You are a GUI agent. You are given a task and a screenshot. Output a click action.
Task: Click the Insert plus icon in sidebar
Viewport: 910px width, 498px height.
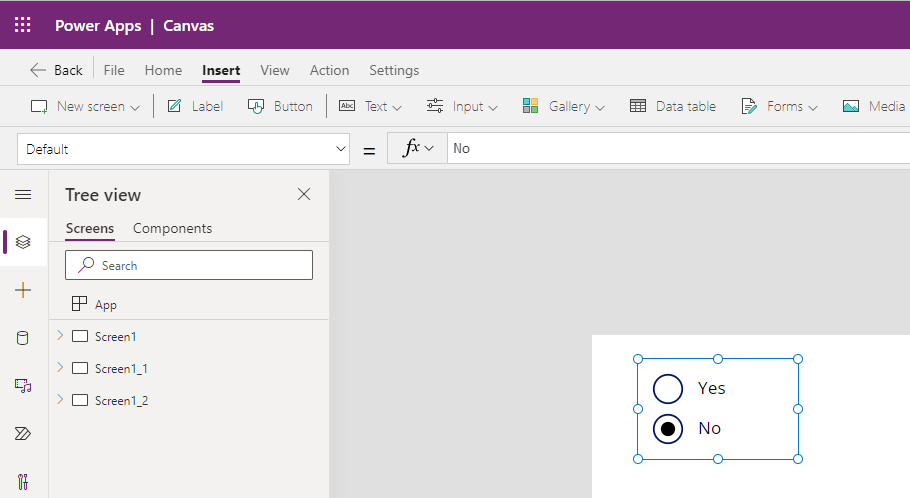click(23, 290)
